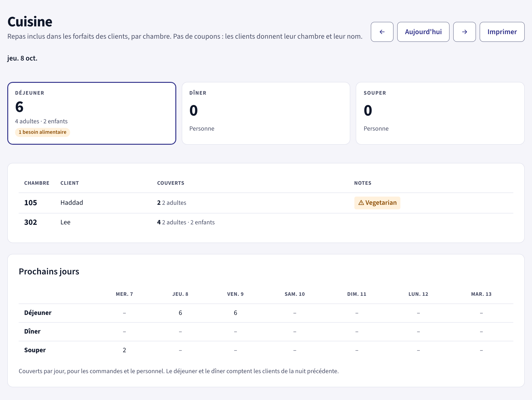Click the DIM. 11 column header

point(357,294)
